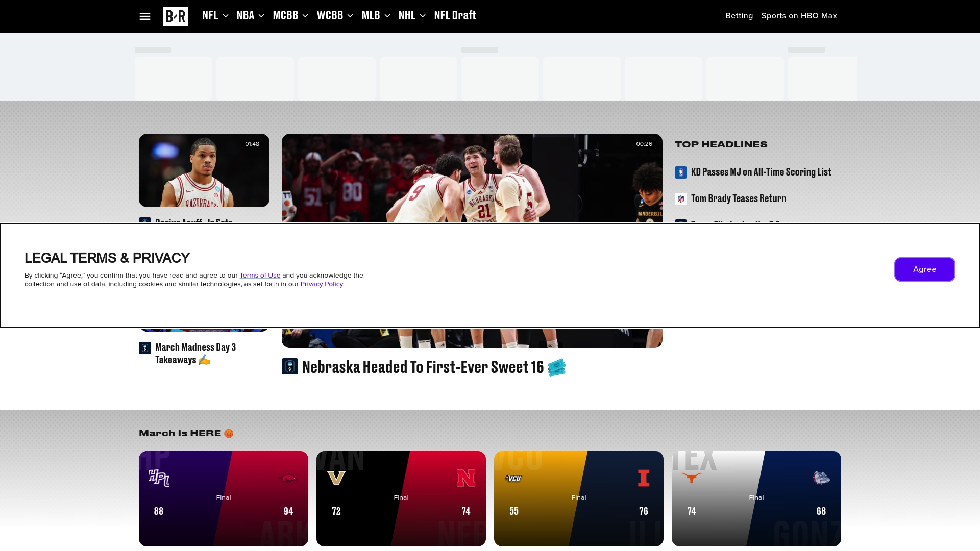
Task: Click the VCU team logo
Action: 513,478
